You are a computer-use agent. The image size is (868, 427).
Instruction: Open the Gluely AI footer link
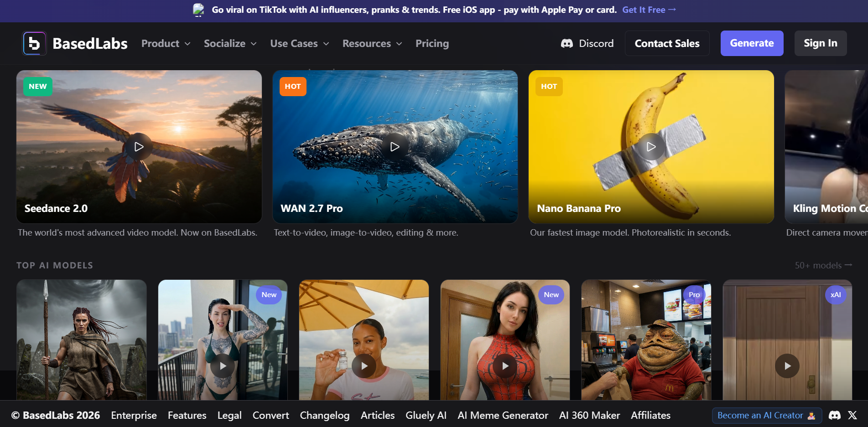click(426, 415)
